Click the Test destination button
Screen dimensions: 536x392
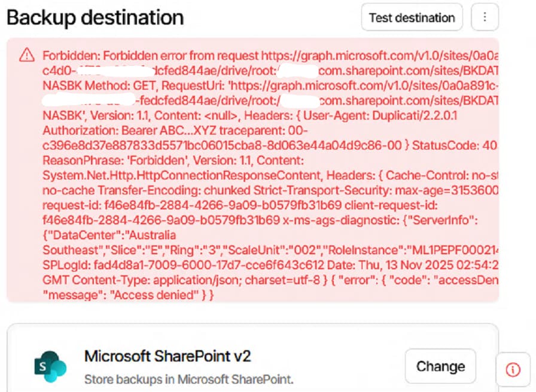point(412,17)
